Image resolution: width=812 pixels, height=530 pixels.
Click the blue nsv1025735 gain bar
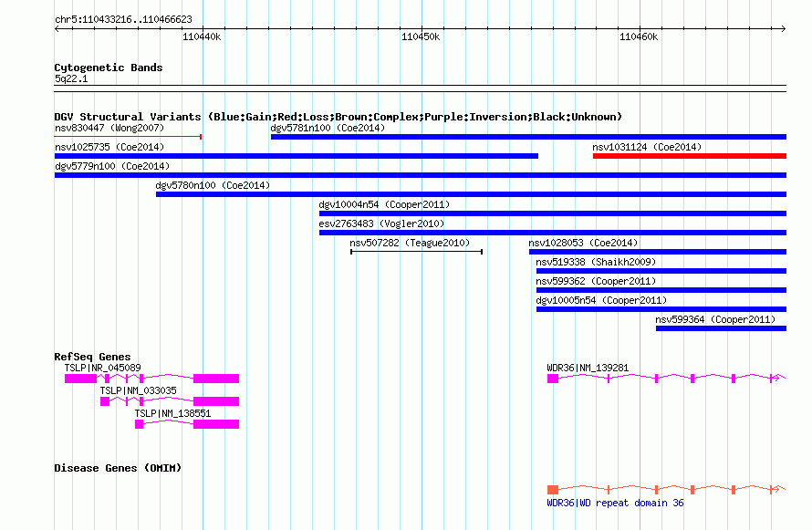pos(297,156)
